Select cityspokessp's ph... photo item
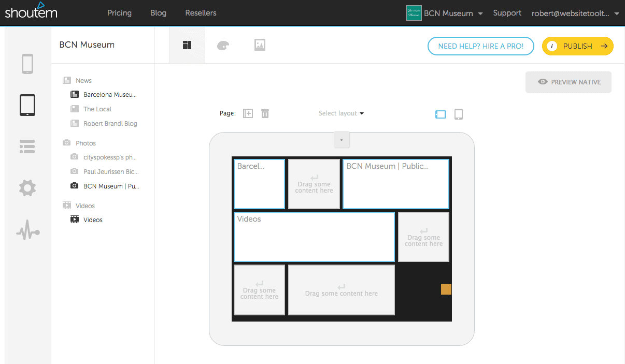This screenshot has width=625, height=364. tap(104, 157)
